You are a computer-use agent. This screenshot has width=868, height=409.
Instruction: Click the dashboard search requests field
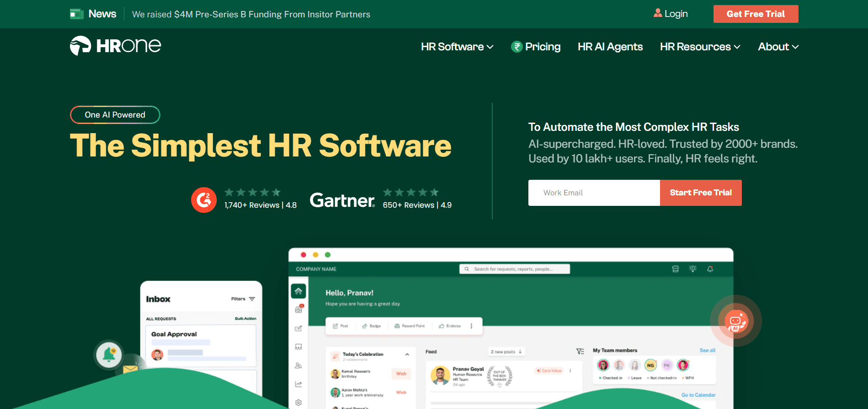click(514, 269)
